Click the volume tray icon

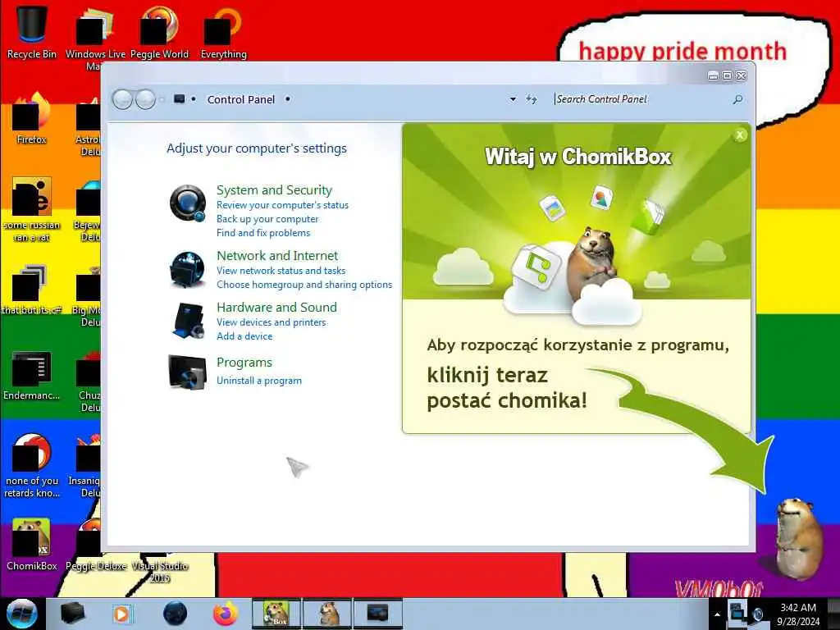758,614
